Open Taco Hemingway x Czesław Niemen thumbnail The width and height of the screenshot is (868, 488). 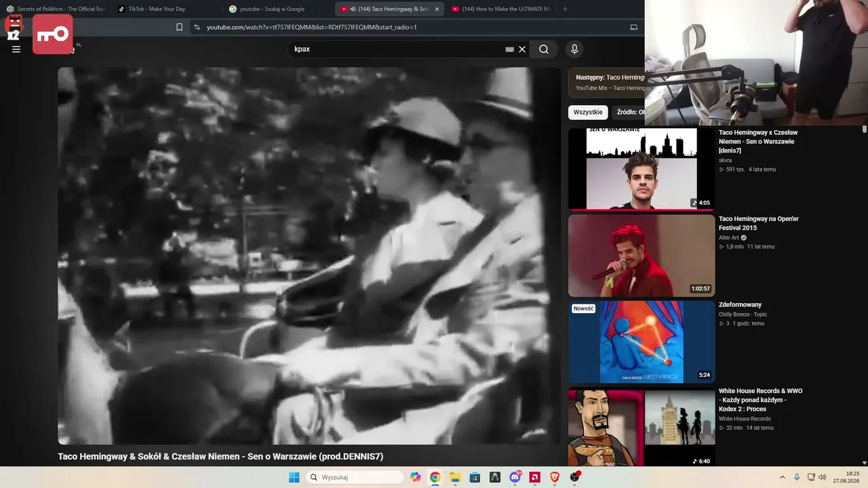click(x=642, y=169)
